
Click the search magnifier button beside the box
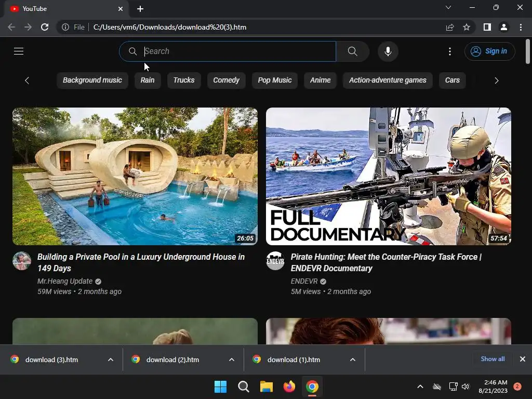click(x=353, y=51)
